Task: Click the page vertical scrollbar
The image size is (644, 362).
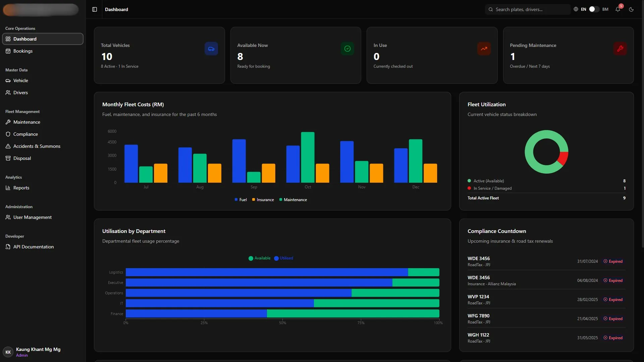Action: click(642, 124)
